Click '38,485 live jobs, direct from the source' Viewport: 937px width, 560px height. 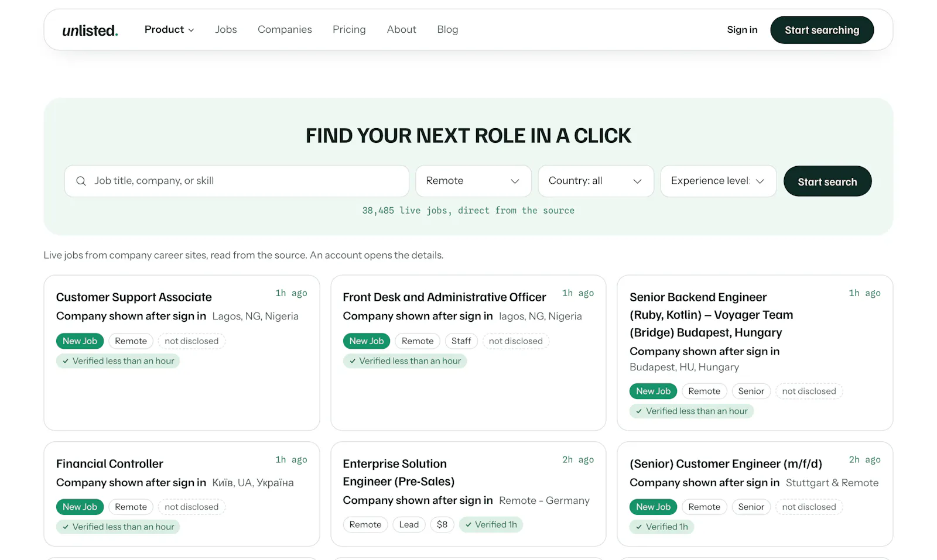coord(468,211)
